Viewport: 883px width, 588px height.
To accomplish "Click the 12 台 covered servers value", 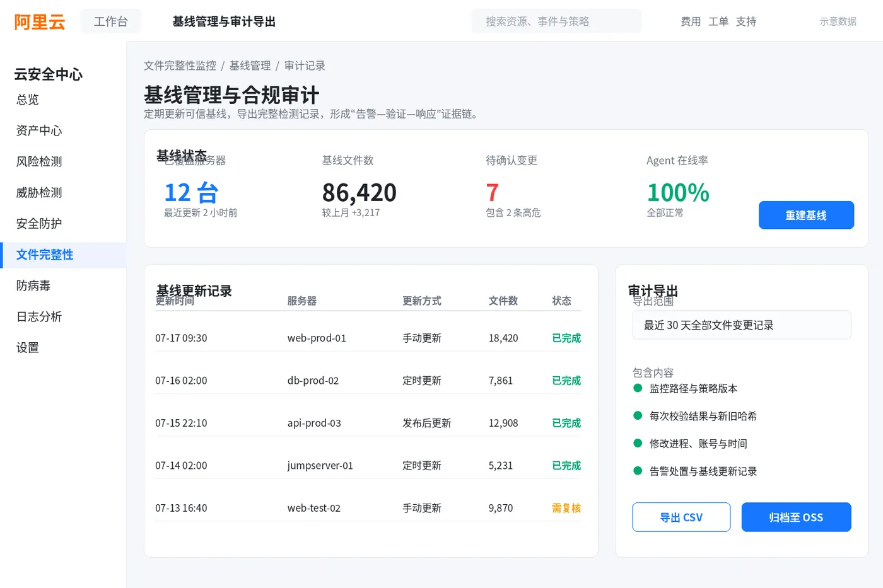I will pos(191,192).
